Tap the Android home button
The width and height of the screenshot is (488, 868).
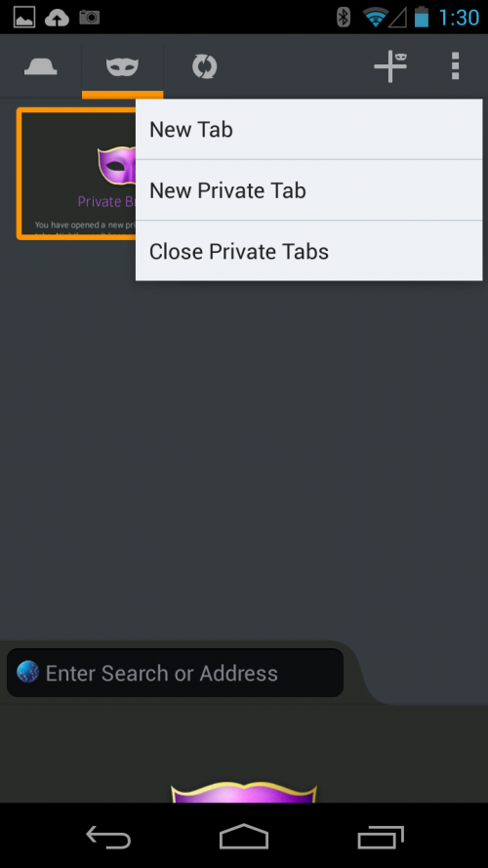pyautogui.click(x=244, y=837)
